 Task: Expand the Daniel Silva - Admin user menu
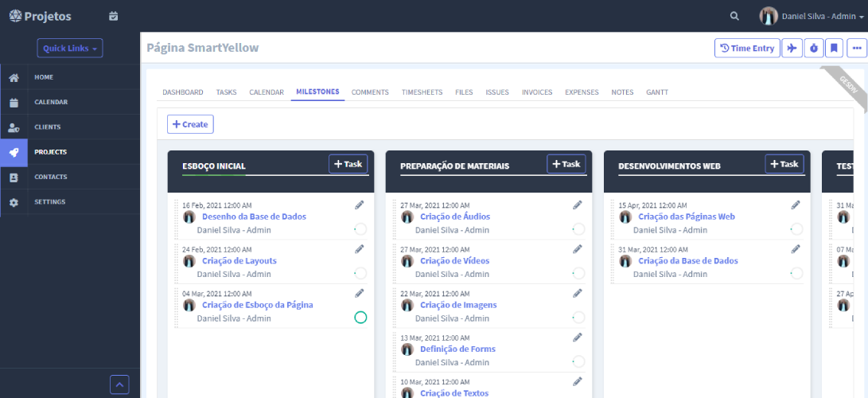[x=812, y=16]
